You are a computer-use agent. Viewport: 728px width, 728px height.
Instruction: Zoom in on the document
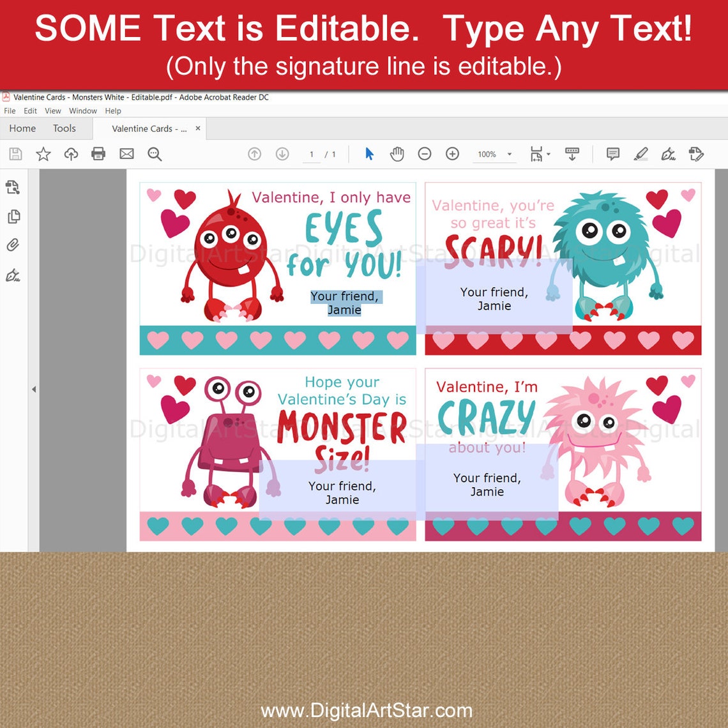[452, 154]
